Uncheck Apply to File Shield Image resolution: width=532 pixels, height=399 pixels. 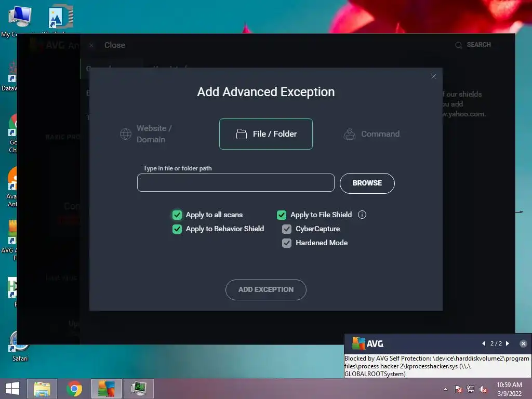pyautogui.click(x=281, y=215)
